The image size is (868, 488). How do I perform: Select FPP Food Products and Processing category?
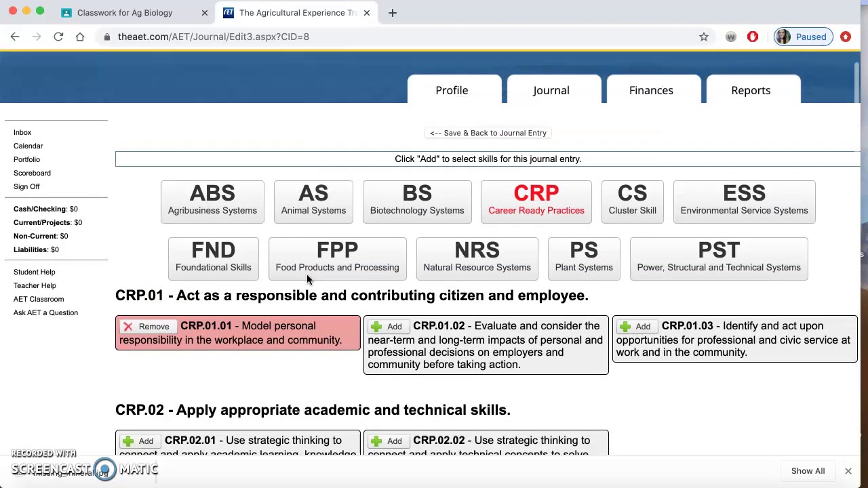tap(337, 258)
